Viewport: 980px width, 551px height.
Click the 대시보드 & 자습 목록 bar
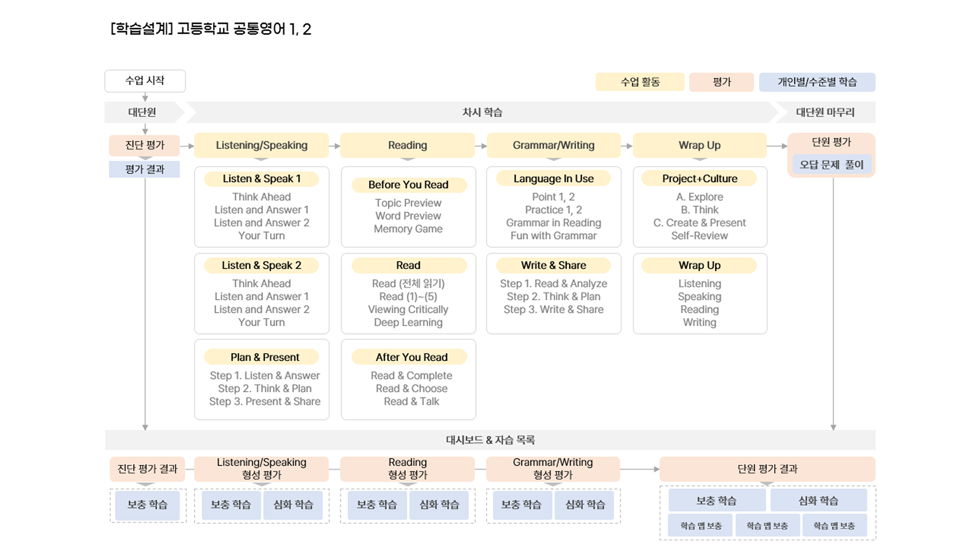click(x=490, y=440)
